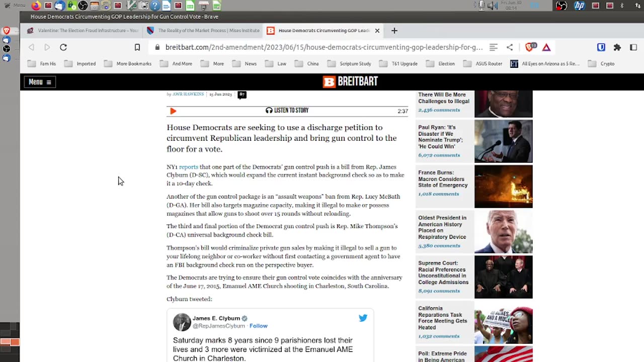Bookmark this page with the bookmark icon
The height and width of the screenshot is (362, 644).
tap(137, 47)
